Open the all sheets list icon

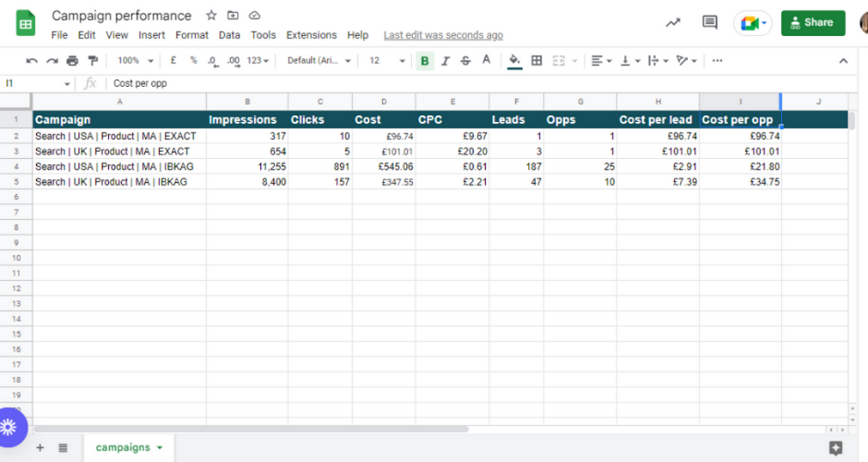click(x=63, y=447)
